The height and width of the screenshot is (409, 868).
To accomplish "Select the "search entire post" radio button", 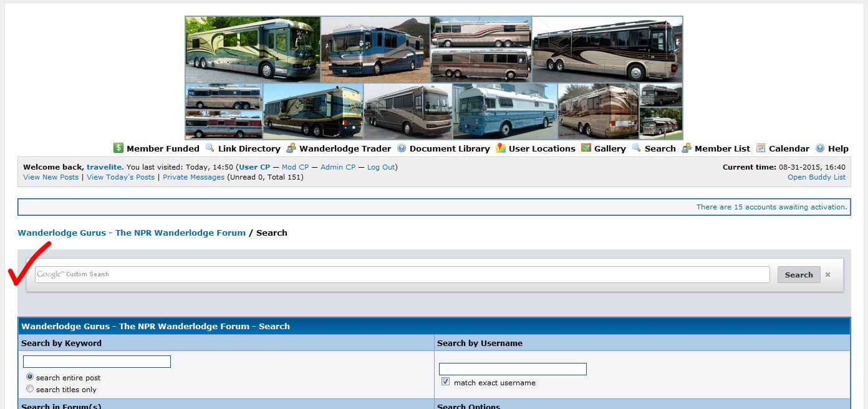I will 30,377.
